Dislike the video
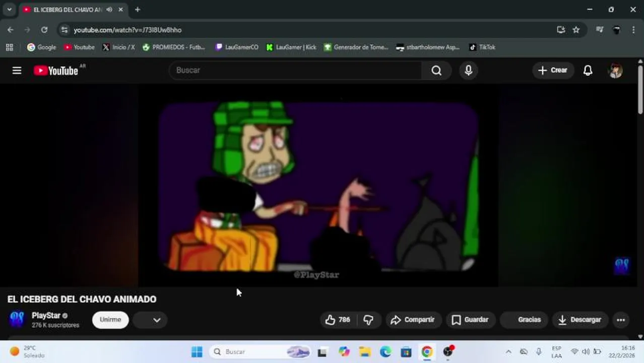The height and width of the screenshot is (363, 644). (x=368, y=320)
